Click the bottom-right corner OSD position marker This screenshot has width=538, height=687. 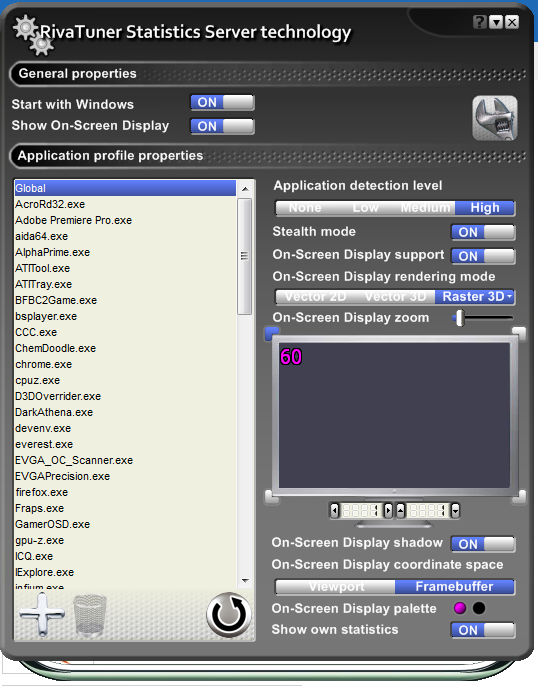pyautogui.click(x=519, y=496)
